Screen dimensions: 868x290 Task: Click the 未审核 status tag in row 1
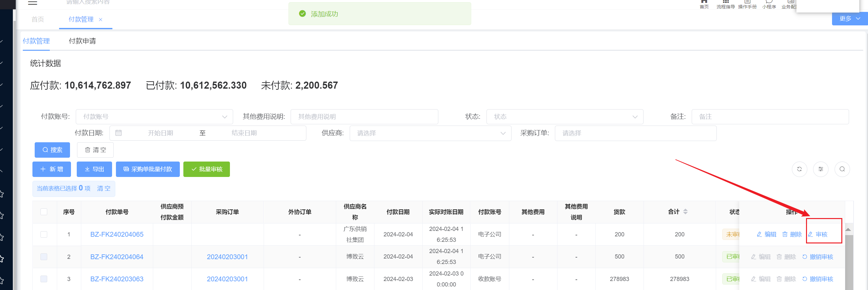tap(731, 234)
